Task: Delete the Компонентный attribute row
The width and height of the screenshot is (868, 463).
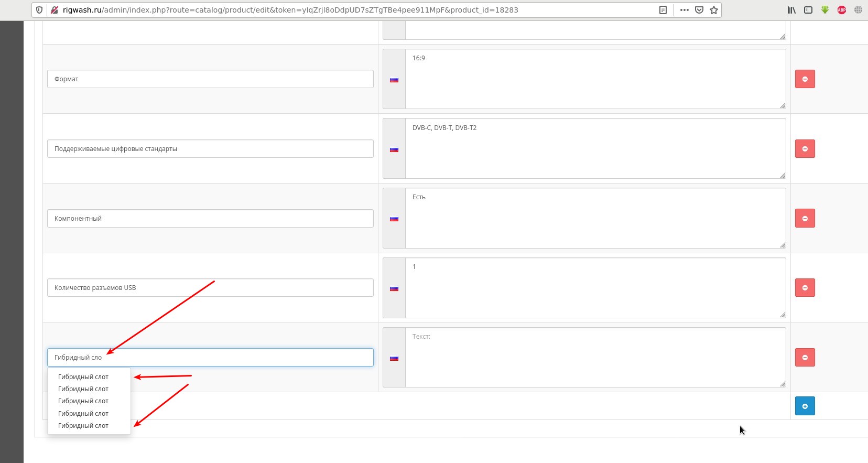Action: (805, 219)
